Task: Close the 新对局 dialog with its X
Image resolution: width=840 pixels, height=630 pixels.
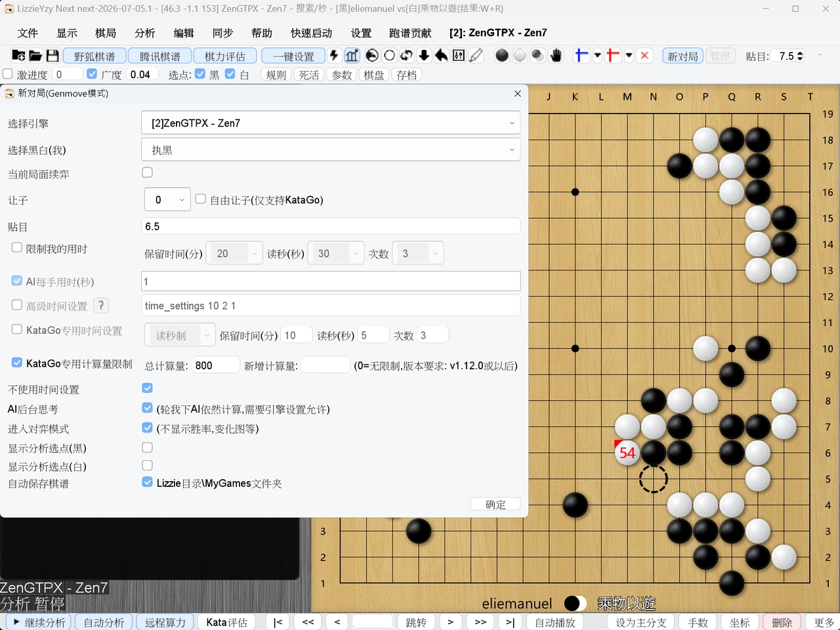Action: [518, 94]
